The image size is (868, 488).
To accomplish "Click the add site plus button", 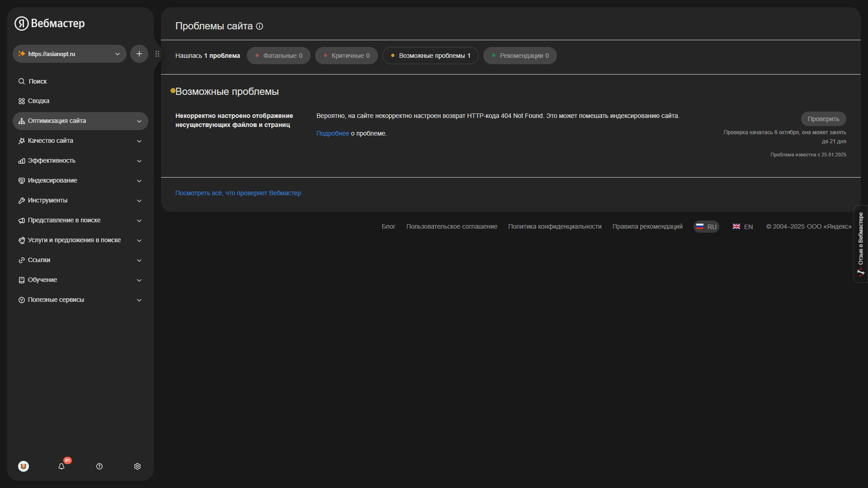I will 139,54.
